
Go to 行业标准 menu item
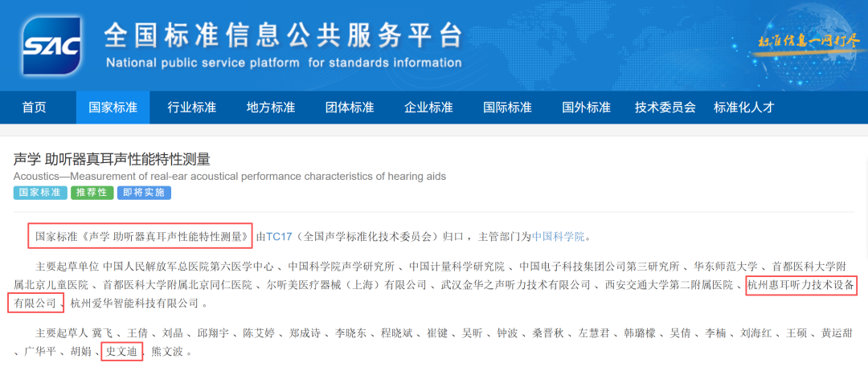pos(191,108)
